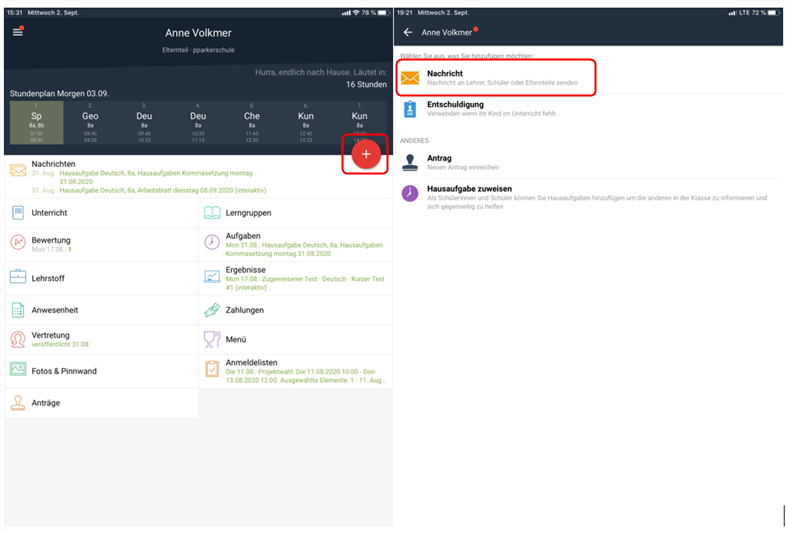The image size is (786, 533).
Task: Open the Bewertung section
Action: (101, 244)
